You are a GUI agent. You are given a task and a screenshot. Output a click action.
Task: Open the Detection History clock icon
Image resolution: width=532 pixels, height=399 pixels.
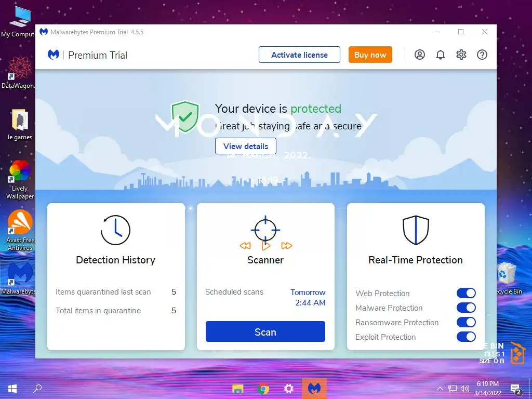tap(115, 230)
